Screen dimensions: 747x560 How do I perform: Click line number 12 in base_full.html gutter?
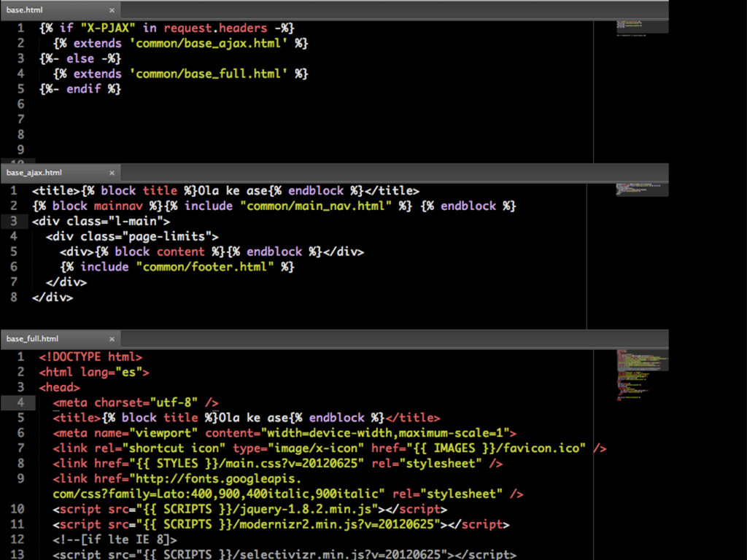click(18, 540)
